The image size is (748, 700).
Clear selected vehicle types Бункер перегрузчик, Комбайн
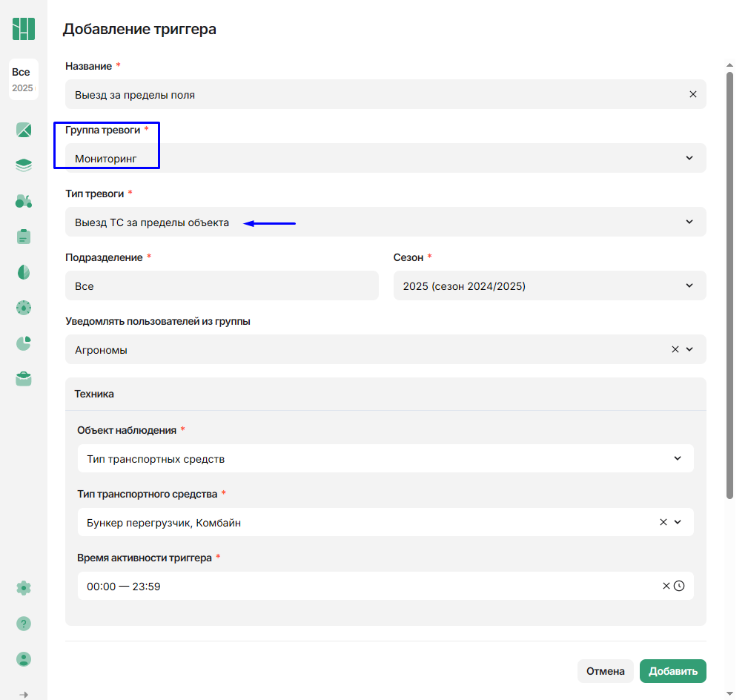pos(663,522)
